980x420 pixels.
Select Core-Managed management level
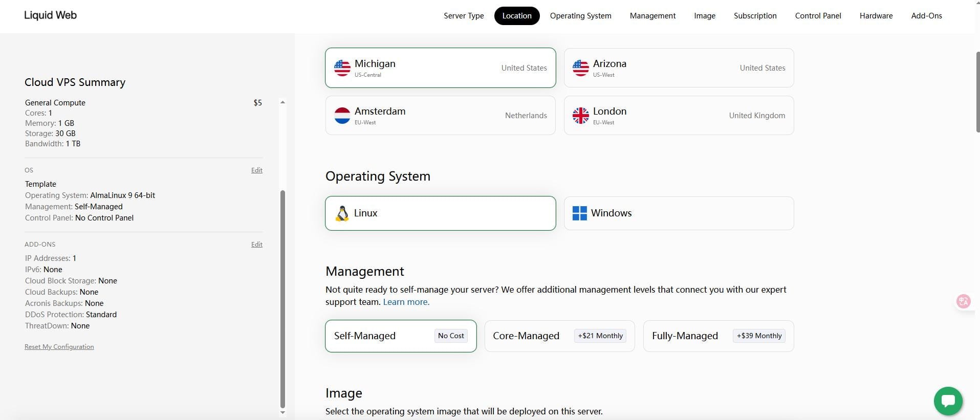tap(559, 336)
